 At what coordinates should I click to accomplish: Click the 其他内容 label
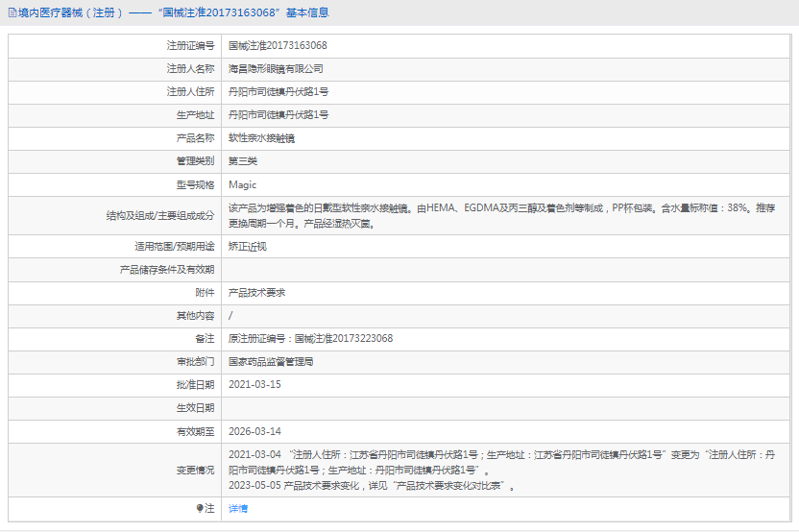[x=195, y=316]
